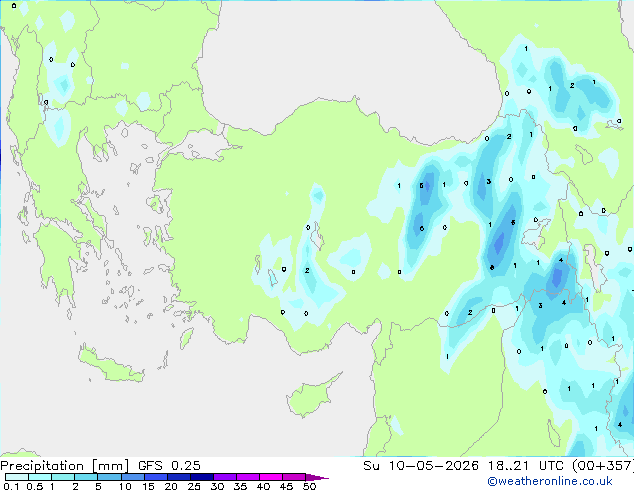Image resolution: width=634 pixels, height=490 pixels.
Task: Click the 0.5–1 mm legend swatch
Action: click(40, 477)
